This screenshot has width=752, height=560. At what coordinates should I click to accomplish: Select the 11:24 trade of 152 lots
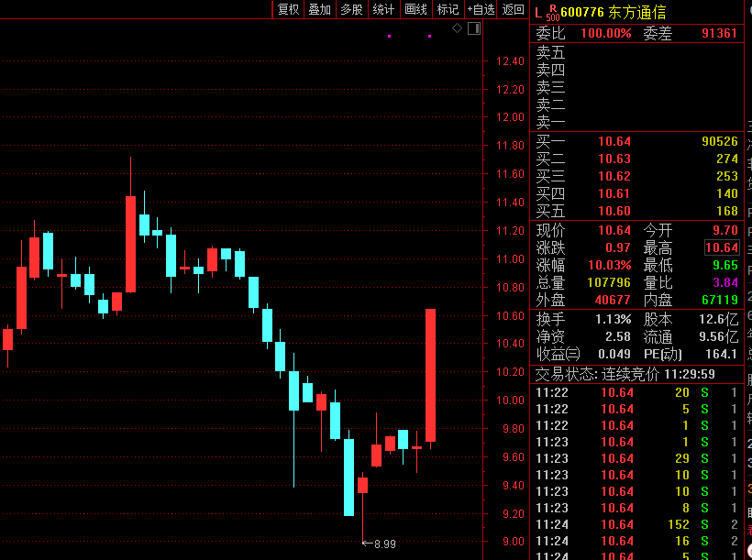(636, 524)
